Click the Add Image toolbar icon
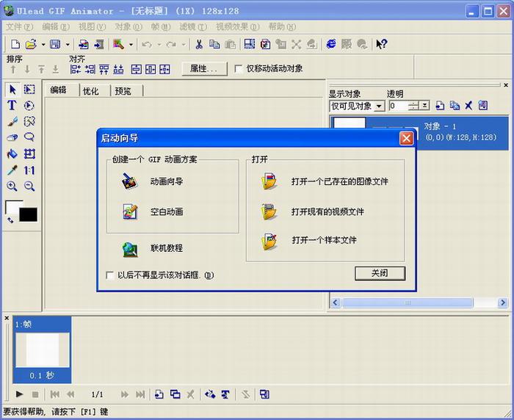 coord(84,44)
